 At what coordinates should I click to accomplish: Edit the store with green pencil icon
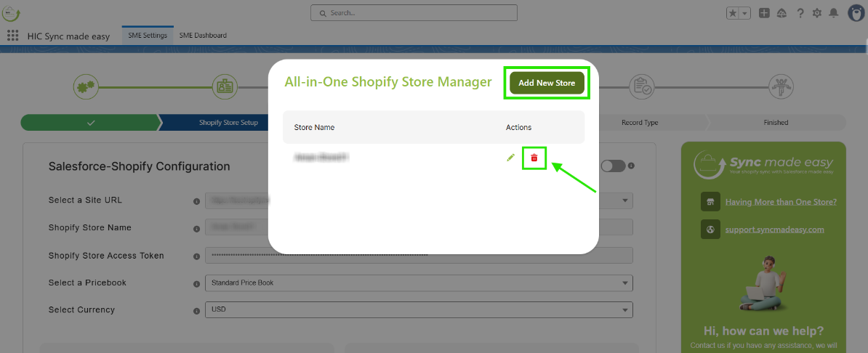[510, 158]
